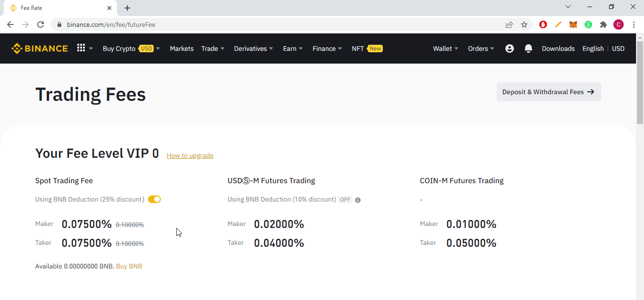
Task: Select the Fee Rate browser tab
Action: (x=60, y=8)
